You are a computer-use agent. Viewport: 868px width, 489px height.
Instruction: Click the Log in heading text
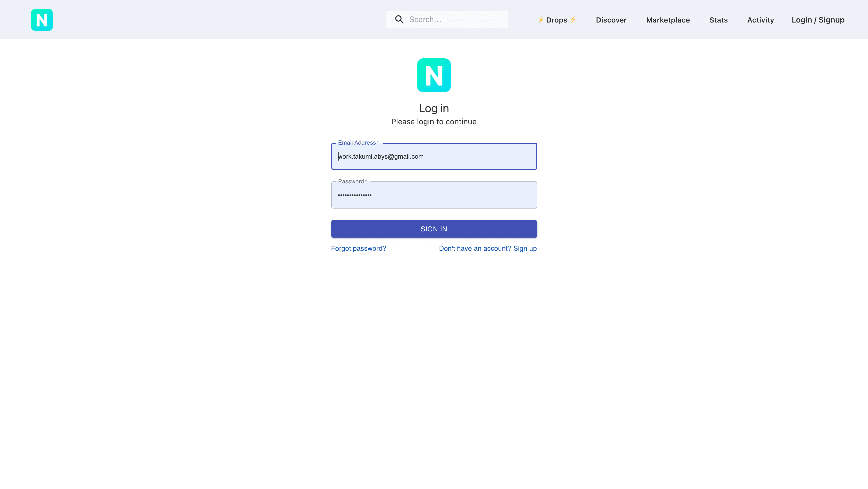point(434,108)
